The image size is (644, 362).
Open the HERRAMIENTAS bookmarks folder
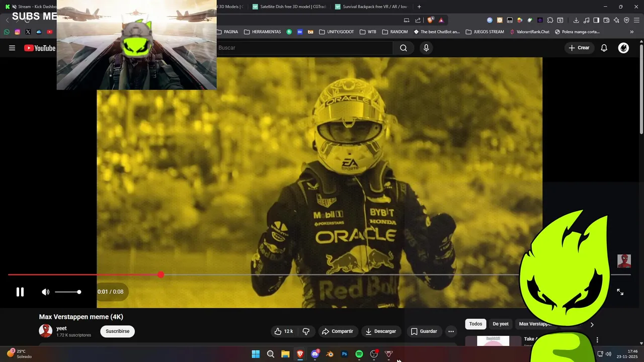click(x=262, y=32)
